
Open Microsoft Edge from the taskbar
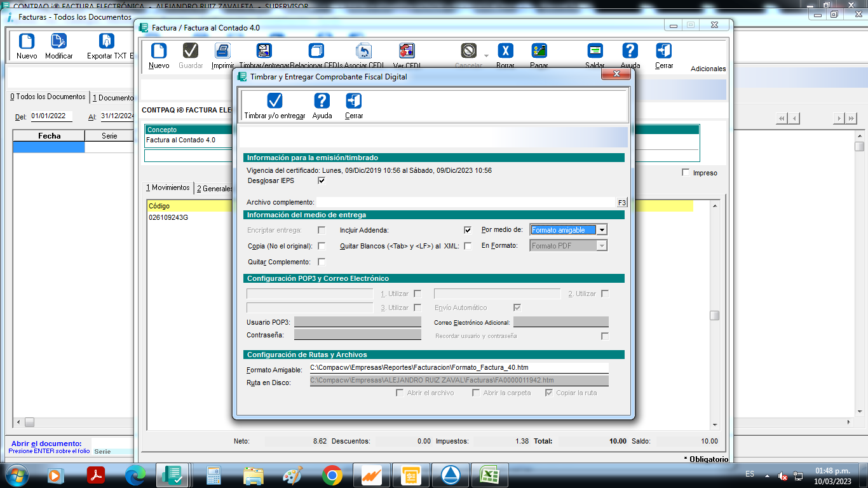click(x=135, y=475)
